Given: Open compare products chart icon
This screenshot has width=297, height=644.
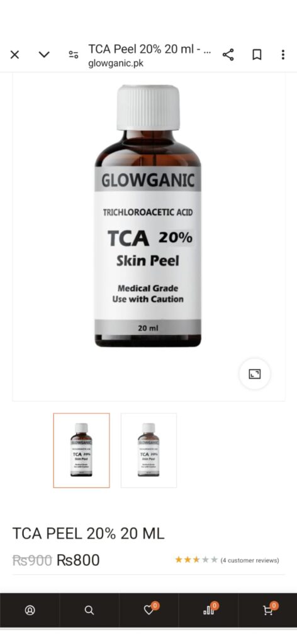Looking at the screenshot, I should (210, 609).
